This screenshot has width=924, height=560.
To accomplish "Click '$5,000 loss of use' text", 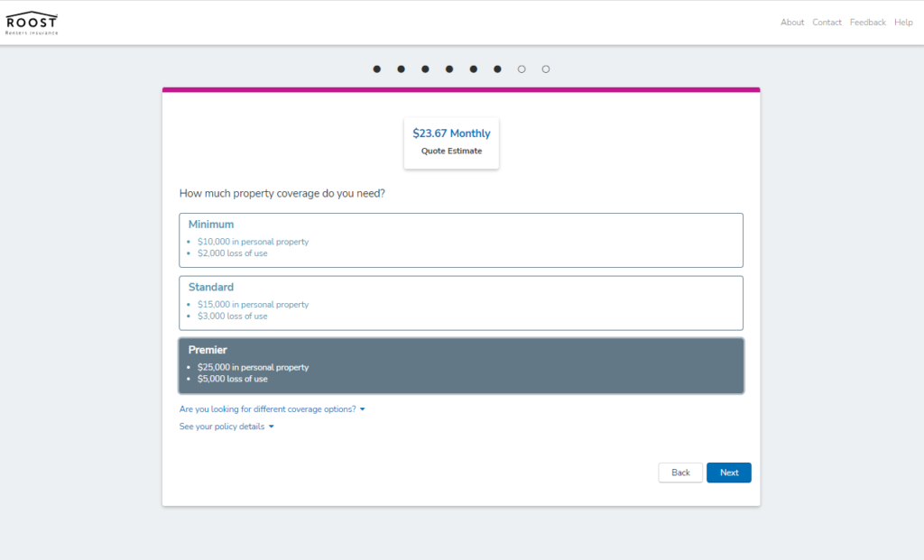I will click(x=232, y=380).
